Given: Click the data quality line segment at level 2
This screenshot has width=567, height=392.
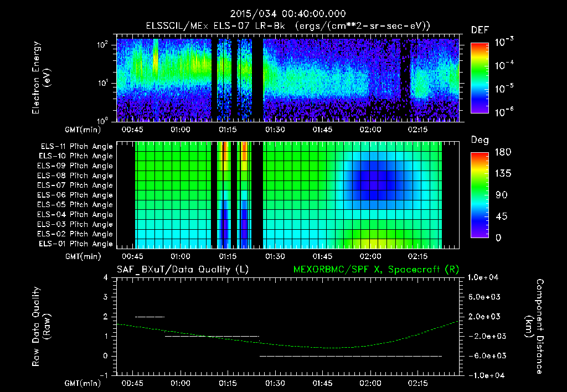Looking at the screenshot, I should click(150, 317).
